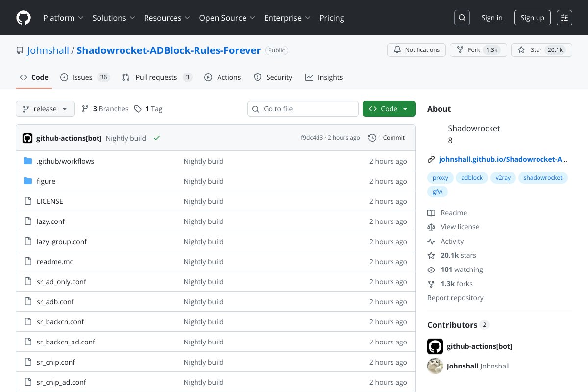
Task: Switch to the Security tab
Action: [x=273, y=77]
